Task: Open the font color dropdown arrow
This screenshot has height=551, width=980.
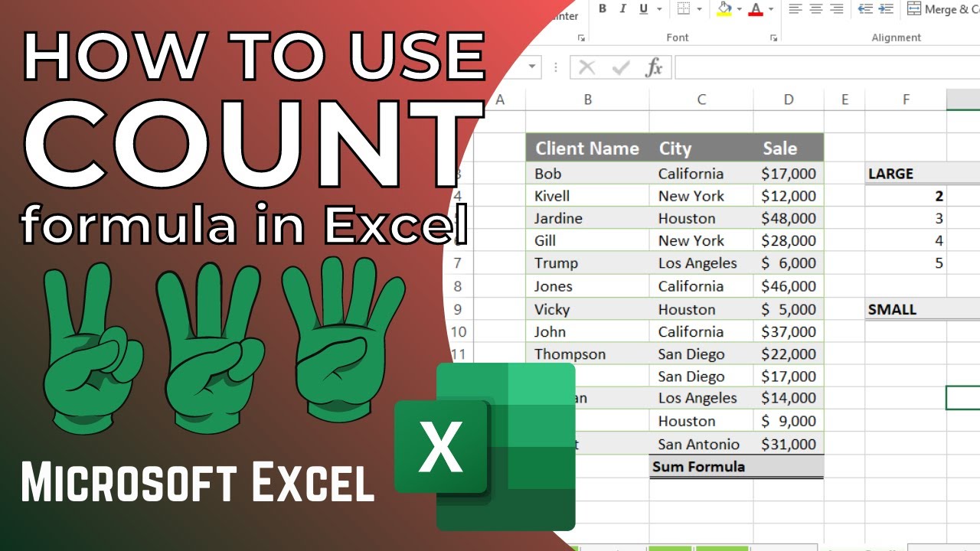Action: point(771,9)
